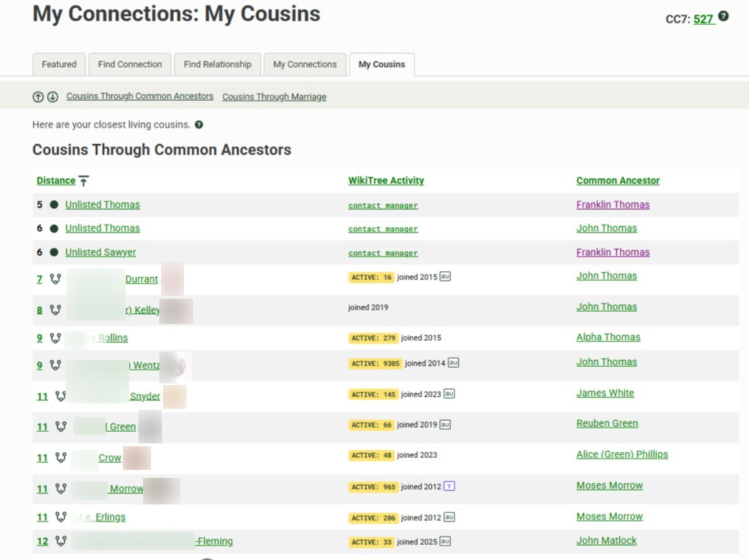Click the Y DNA badge in Morrow row
Screen dimensions: 749x560
tap(449, 486)
